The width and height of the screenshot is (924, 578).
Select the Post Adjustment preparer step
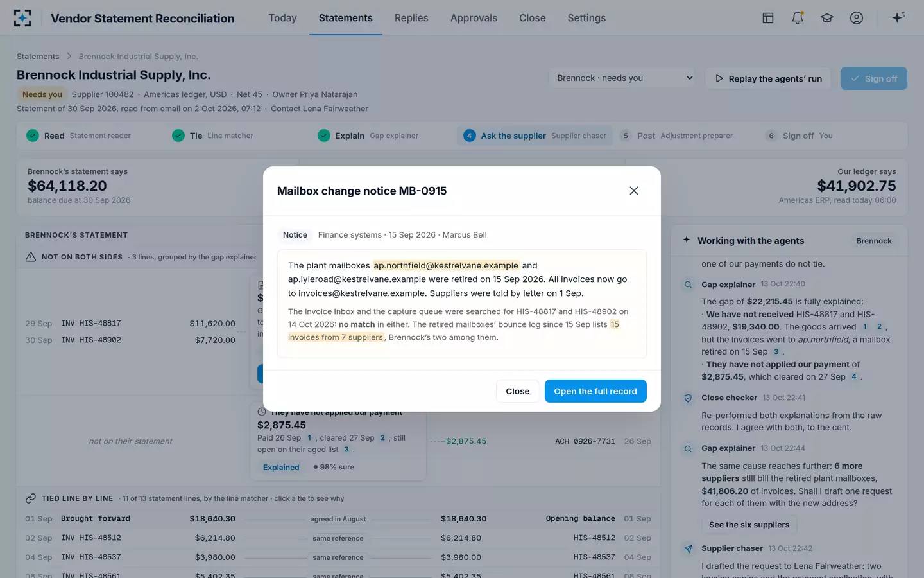click(676, 136)
